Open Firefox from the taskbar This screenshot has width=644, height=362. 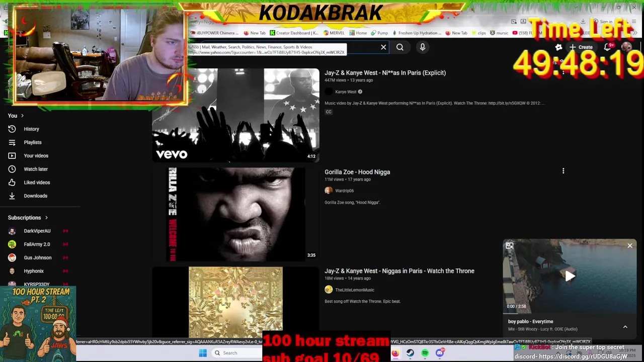395,353
